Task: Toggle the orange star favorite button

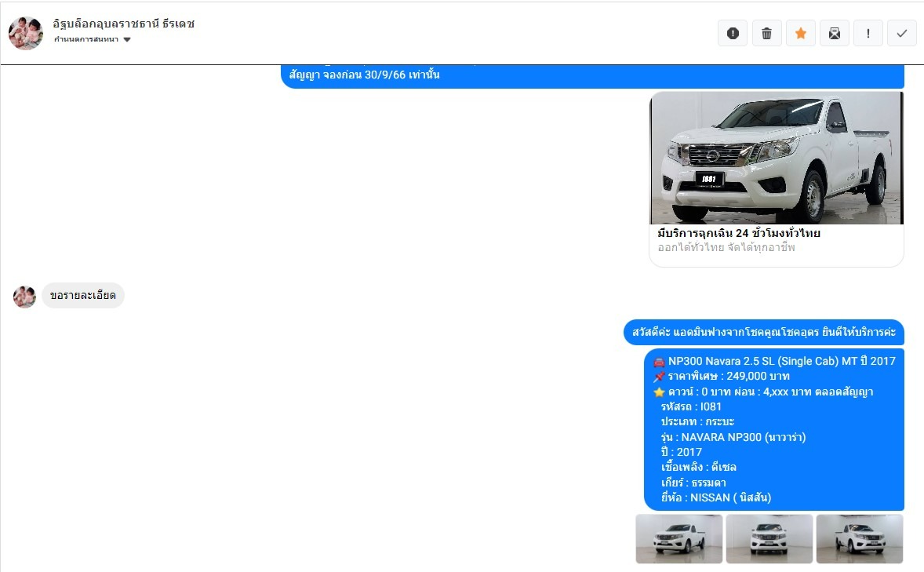Action: coord(800,33)
